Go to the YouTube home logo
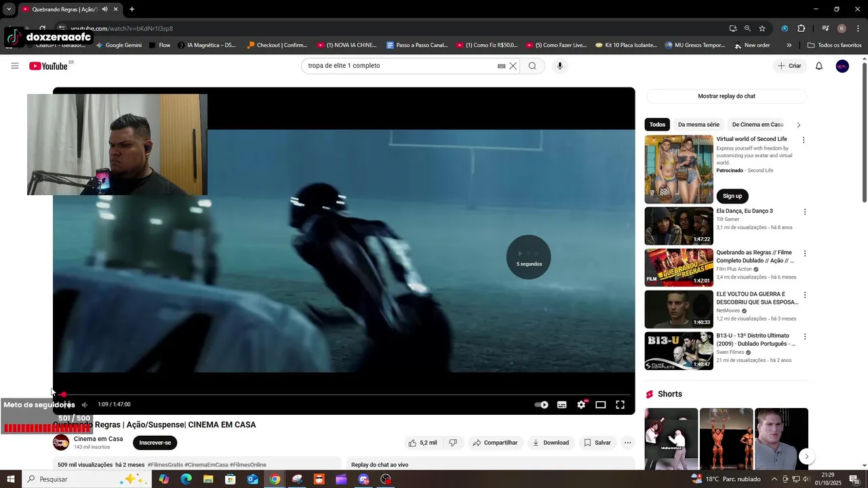868x488 pixels. click(48, 66)
